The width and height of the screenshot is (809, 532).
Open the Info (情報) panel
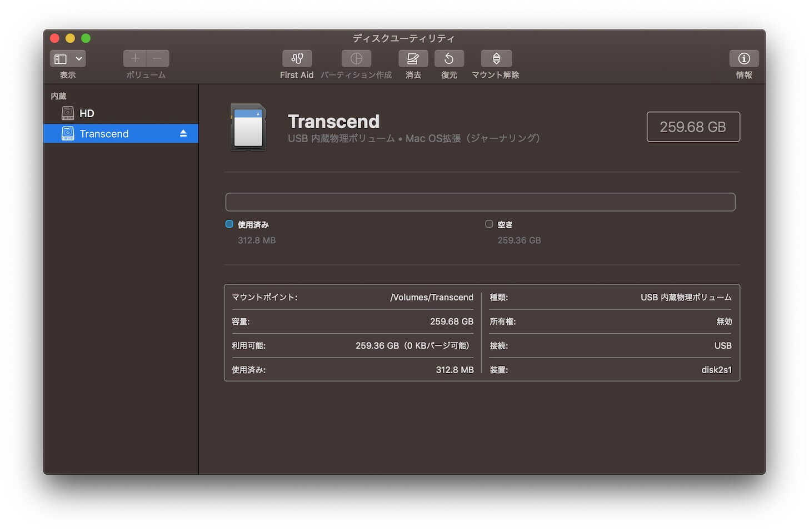744,58
